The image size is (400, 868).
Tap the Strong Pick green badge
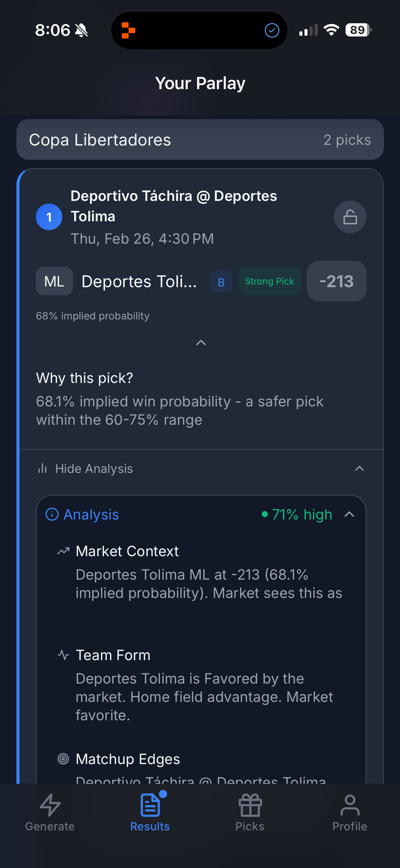tap(269, 281)
